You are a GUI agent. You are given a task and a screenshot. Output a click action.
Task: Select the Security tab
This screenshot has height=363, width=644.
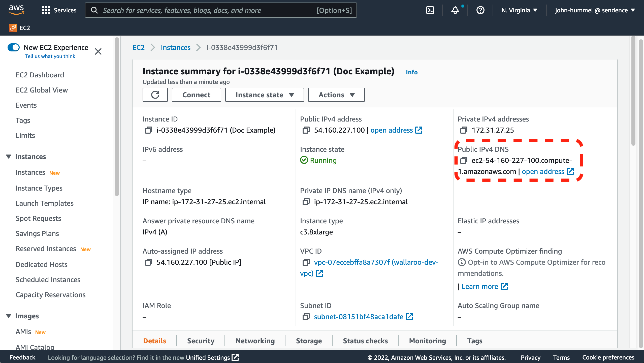201,340
